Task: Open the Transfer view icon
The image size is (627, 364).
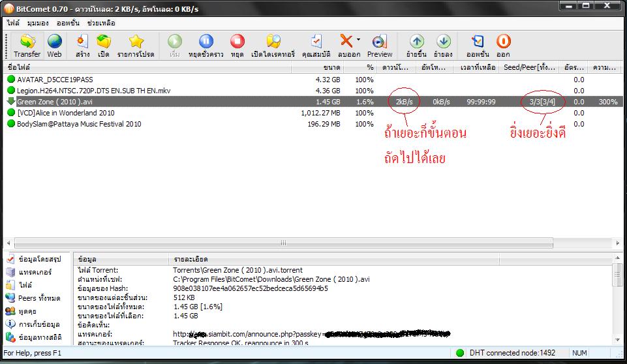Action: [x=27, y=42]
